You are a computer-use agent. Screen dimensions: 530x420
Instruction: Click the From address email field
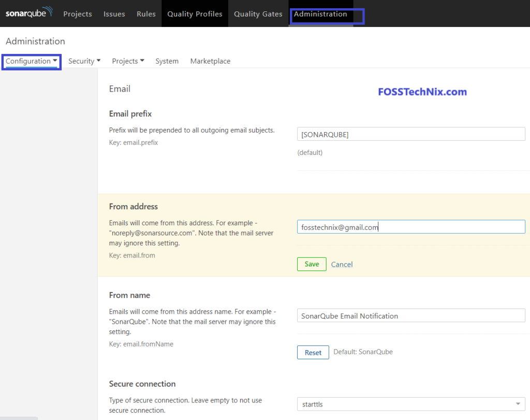[x=411, y=227]
